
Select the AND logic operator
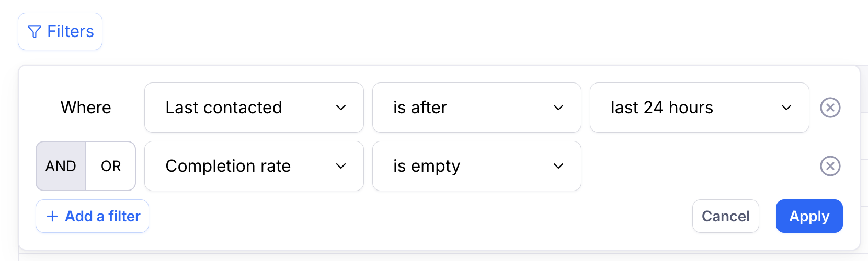coord(61,166)
